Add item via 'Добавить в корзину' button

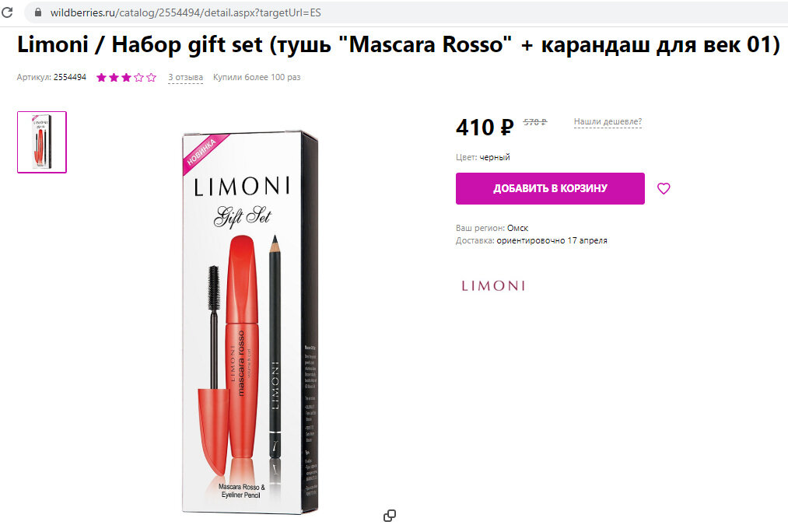click(x=550, y=188)
